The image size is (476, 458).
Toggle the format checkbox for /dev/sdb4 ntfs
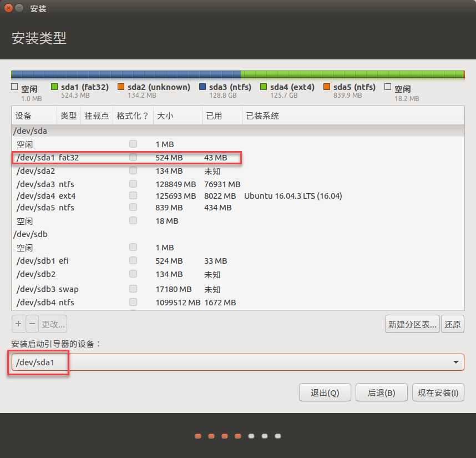[132, 301]
